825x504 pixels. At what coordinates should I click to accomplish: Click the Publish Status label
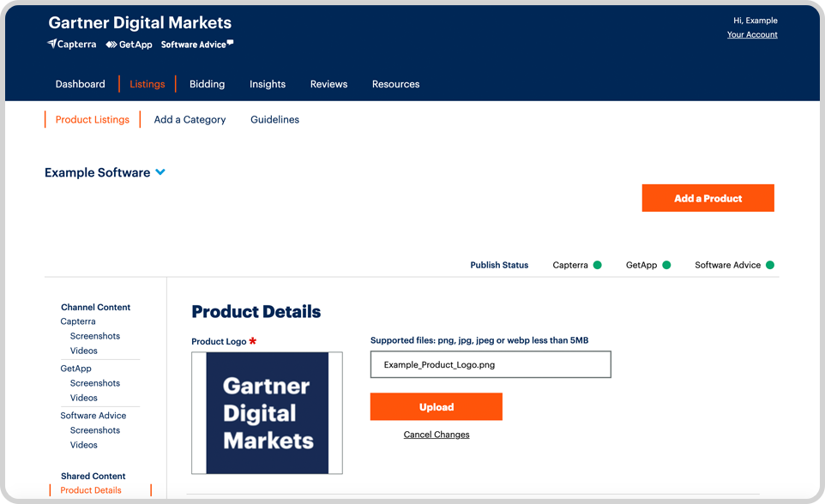tap(499, 265)
